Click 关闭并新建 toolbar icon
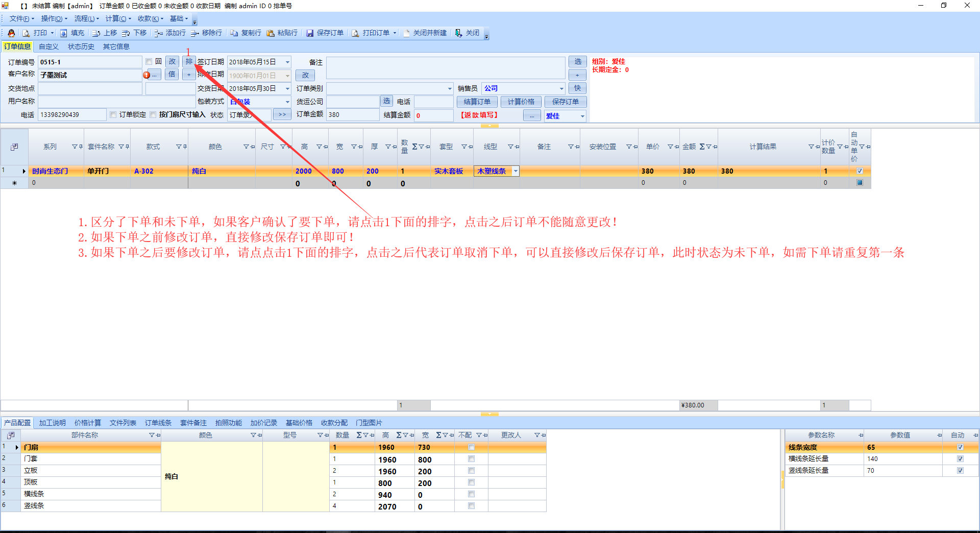 tap(425, 33)
